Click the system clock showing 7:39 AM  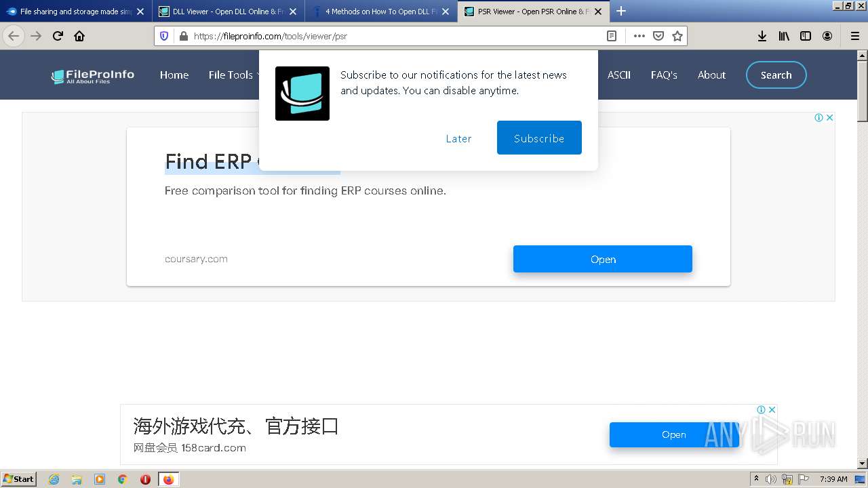(833, 479)
